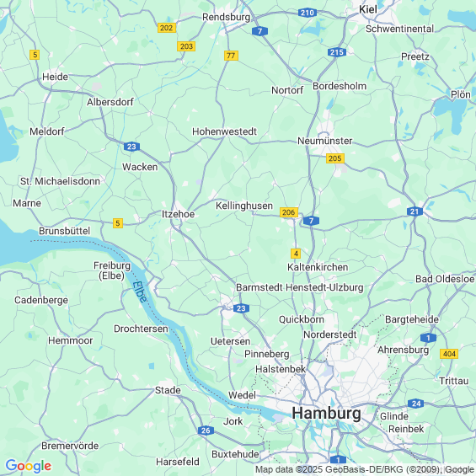Select the Kiel city label
The height and width of the screenshot is (476, 476).
point(368,9)
